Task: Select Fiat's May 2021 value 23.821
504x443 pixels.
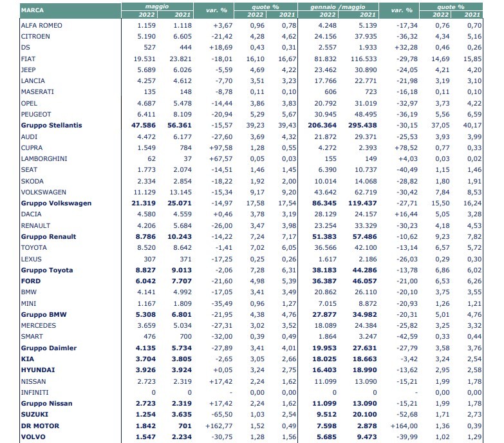Action: [180, 59]
